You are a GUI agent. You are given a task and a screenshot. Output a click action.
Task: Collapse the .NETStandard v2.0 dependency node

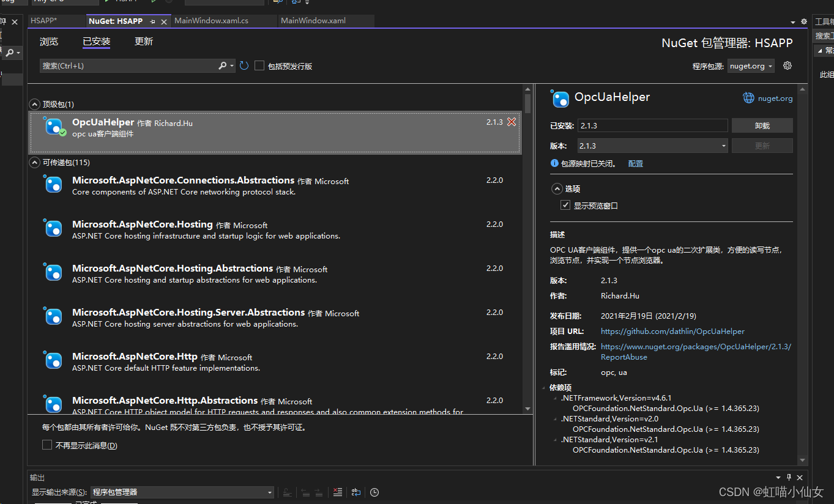click(555, 418)
